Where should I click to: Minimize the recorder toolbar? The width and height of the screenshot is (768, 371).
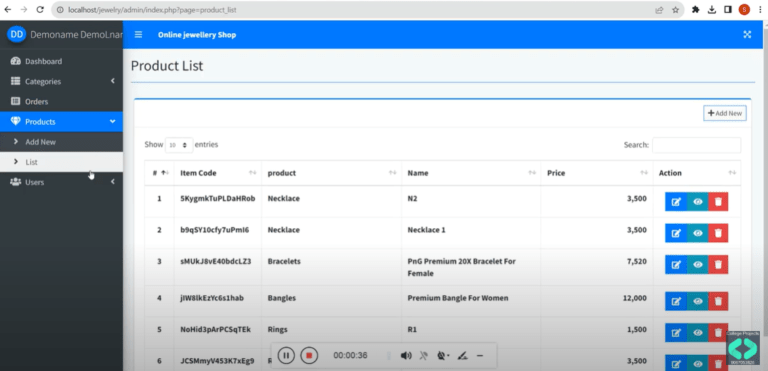pyautogui.click(x=480, y=355)
